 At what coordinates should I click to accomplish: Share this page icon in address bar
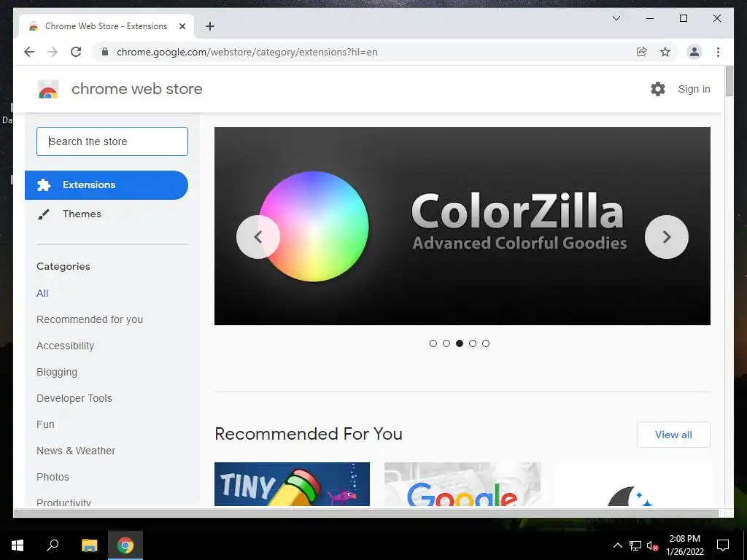(x=642, y=52)
